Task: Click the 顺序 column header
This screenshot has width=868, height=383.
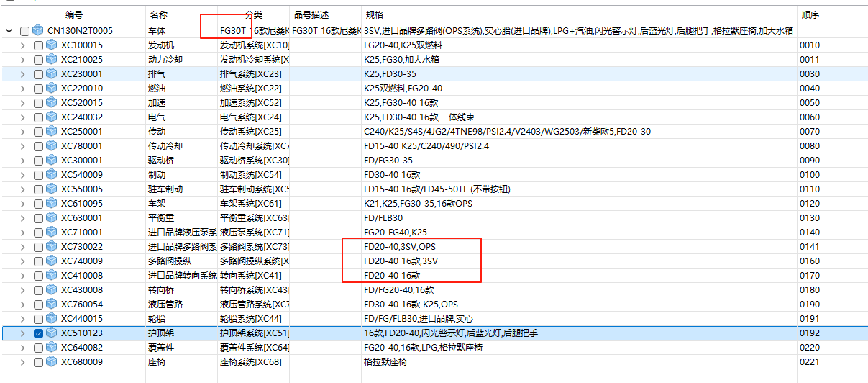Action: click(x=810, y=14)
